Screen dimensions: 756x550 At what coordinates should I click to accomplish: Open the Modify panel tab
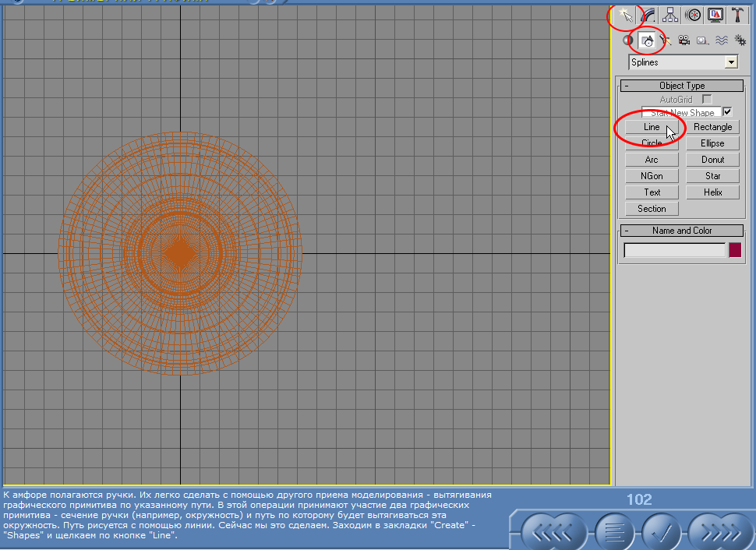point(649,16)
